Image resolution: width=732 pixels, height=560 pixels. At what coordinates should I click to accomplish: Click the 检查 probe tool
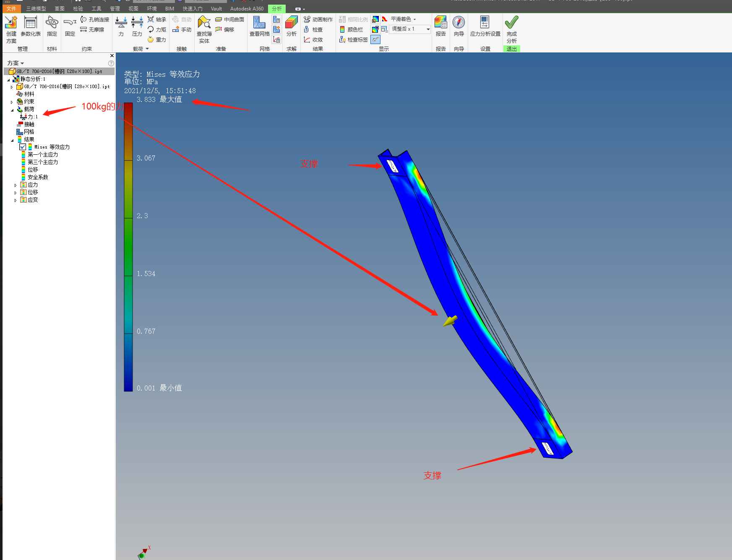(313, 29)
